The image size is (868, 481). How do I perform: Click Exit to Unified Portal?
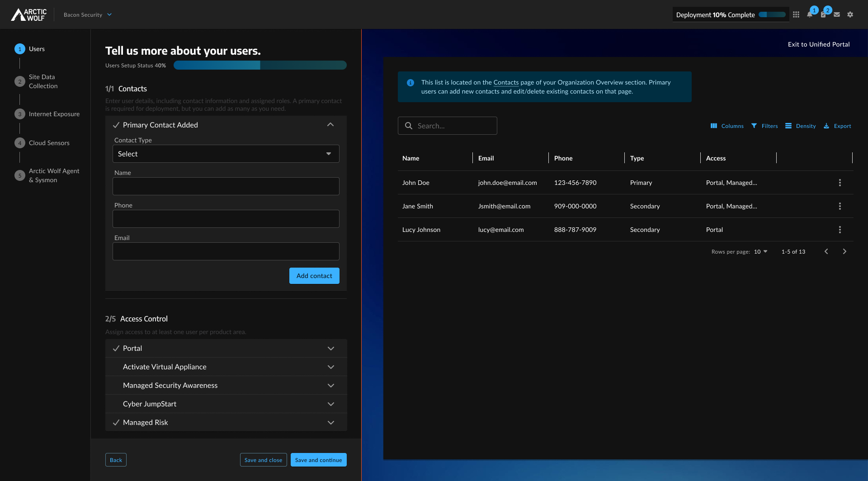tap(819, 44)
